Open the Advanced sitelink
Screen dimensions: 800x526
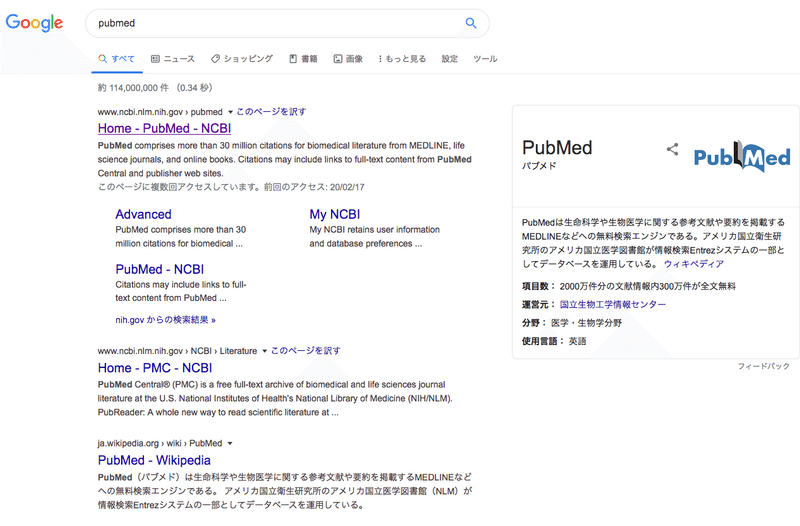pyautogui.click(x=143, y=214)
